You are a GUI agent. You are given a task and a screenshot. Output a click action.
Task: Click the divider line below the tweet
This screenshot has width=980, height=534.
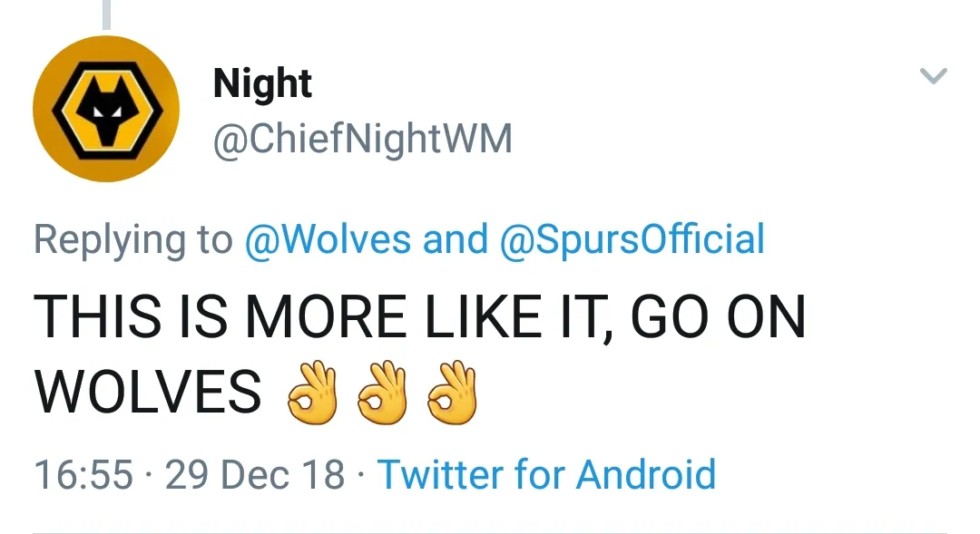coord(490,532)
